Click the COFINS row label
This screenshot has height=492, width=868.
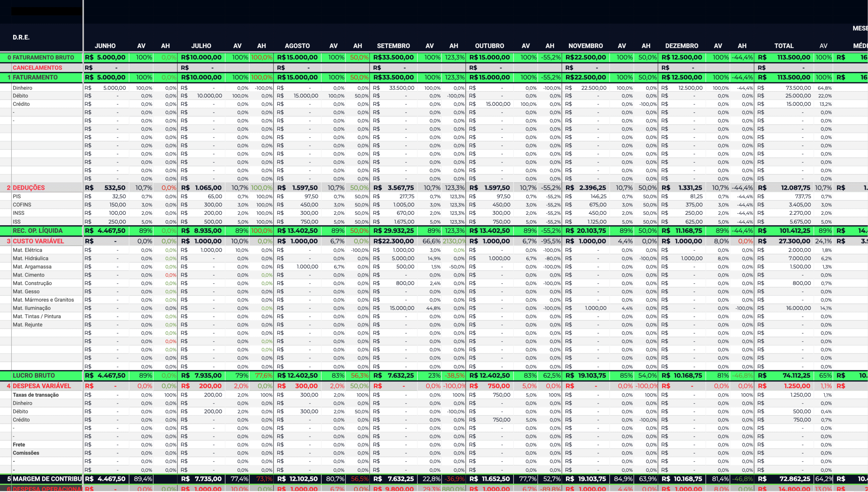pyautogui.click(x=22, y=205)
